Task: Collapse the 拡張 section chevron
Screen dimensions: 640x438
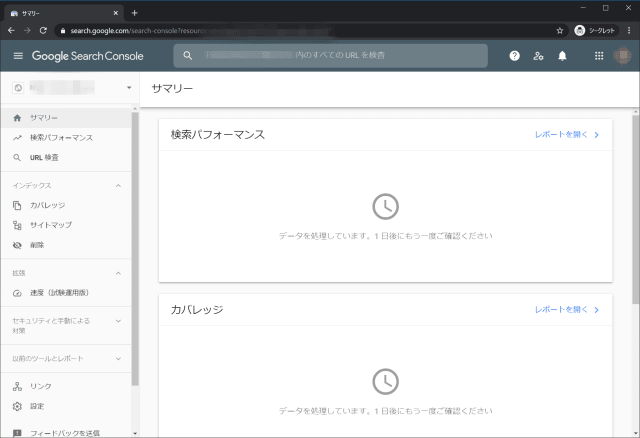Action: pyautogui.click(x=118, y=273)
